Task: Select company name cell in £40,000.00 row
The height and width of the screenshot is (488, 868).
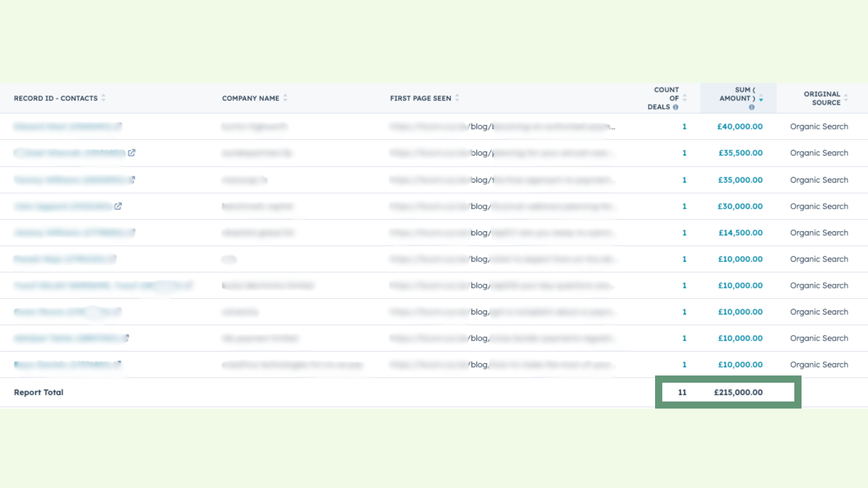Action: (x=255, y=127)
